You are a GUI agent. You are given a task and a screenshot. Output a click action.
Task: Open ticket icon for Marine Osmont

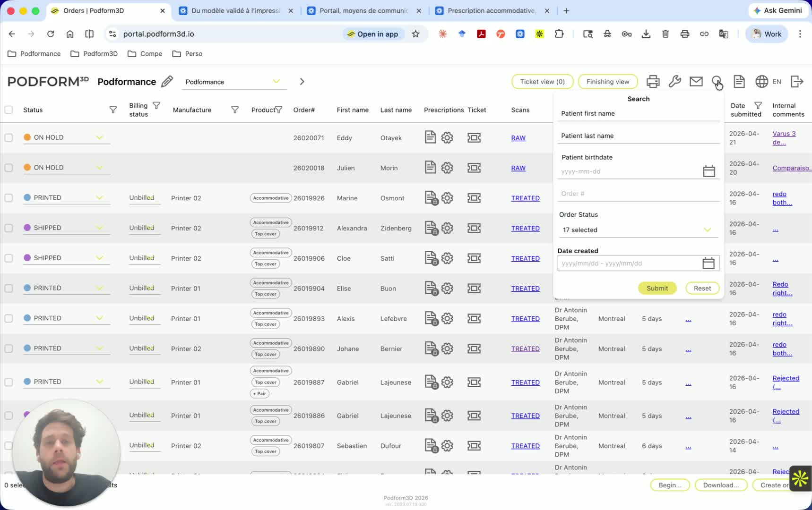(x=474, y=198)
